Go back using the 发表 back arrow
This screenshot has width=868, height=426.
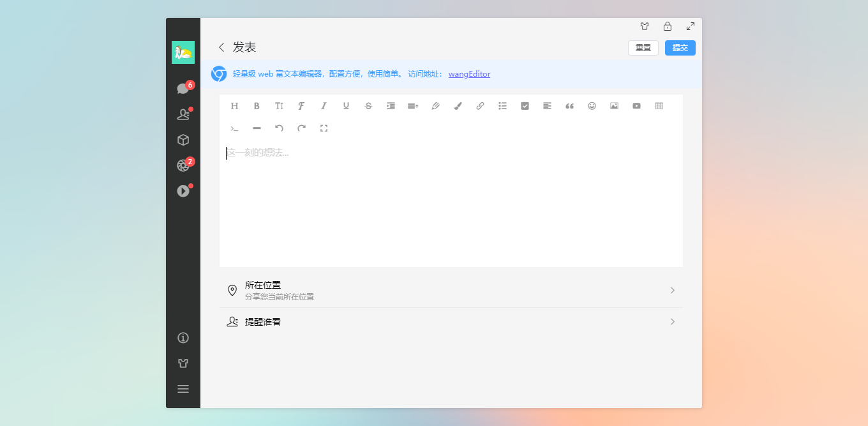[x=221, y=47]
